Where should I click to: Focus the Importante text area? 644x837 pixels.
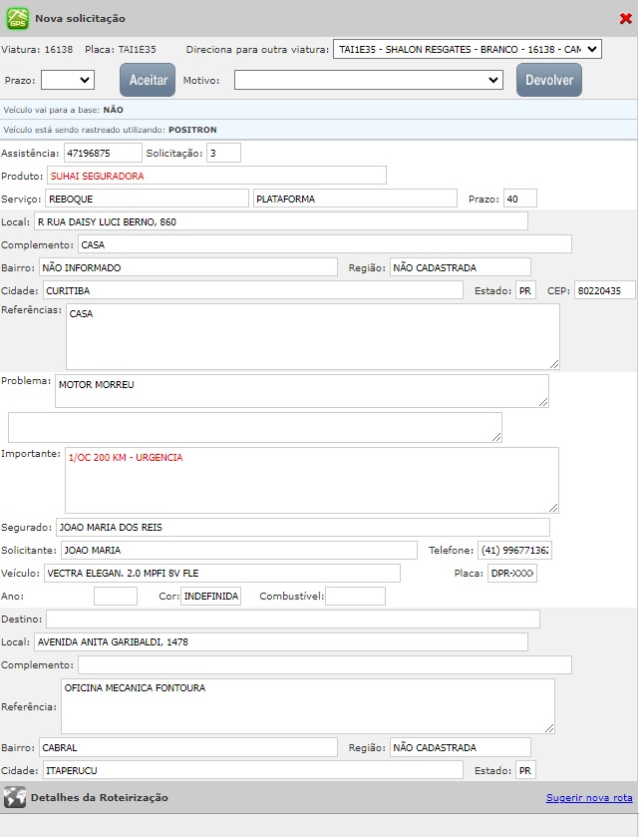tap(311, 480)
